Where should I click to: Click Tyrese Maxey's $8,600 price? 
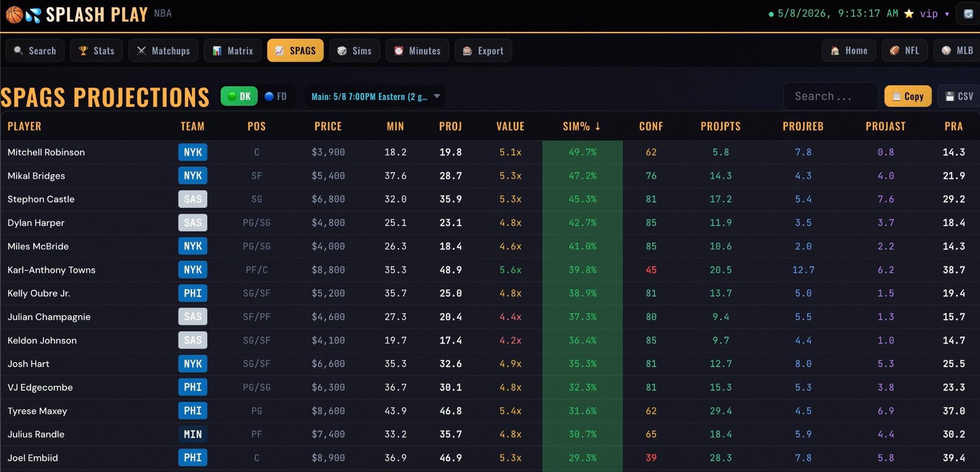[328, 411]
